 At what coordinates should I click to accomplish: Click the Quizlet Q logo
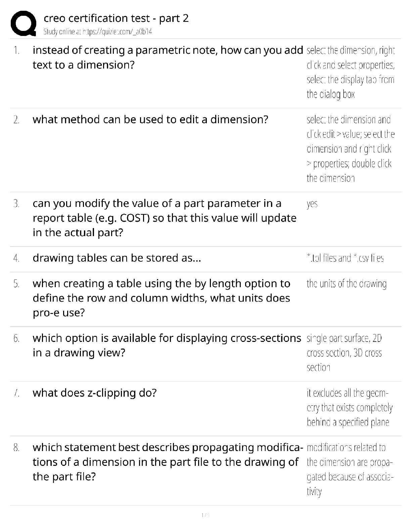coord(24,24)
